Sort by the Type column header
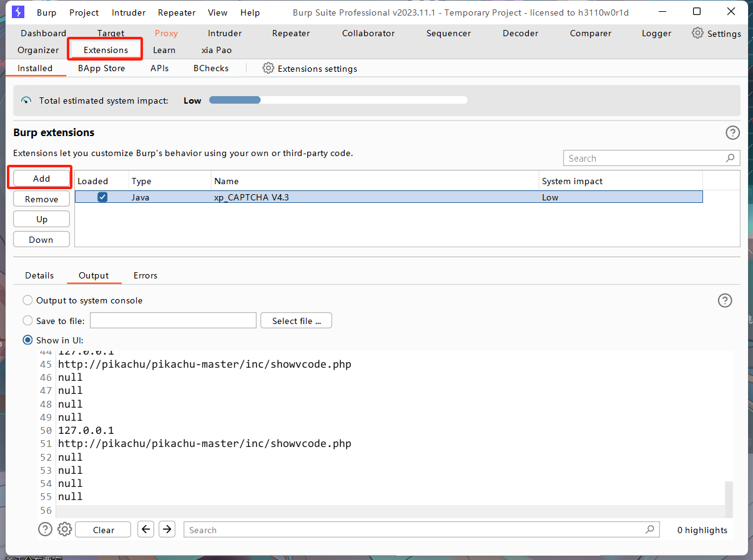The image size is (753, 560). 170,181
